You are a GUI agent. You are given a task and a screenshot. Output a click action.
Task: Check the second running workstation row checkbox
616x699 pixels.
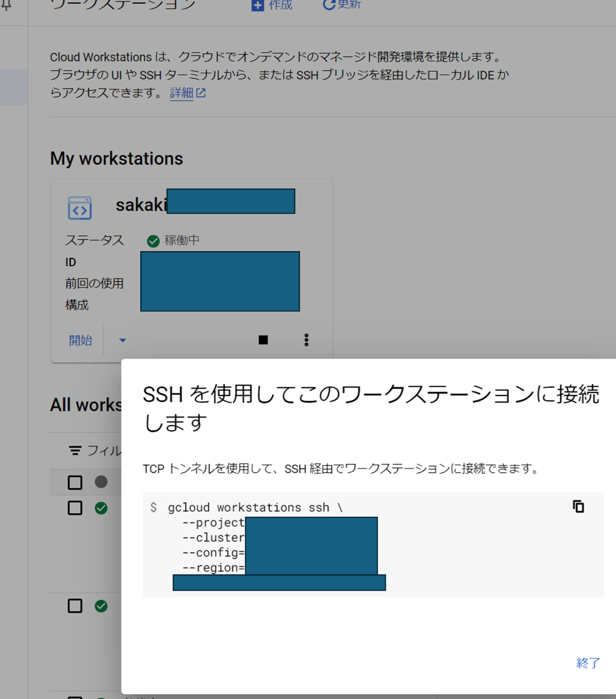click(x=75, y=606)
